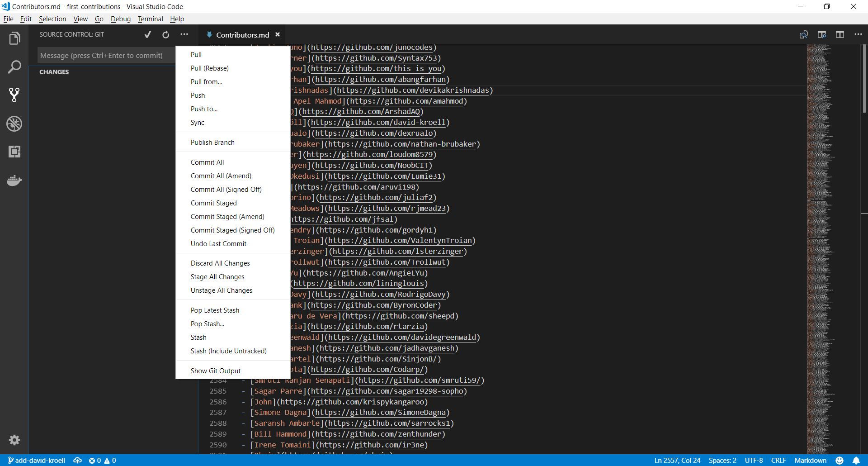Open Markdown preview to the side

[x=822, y=34]
